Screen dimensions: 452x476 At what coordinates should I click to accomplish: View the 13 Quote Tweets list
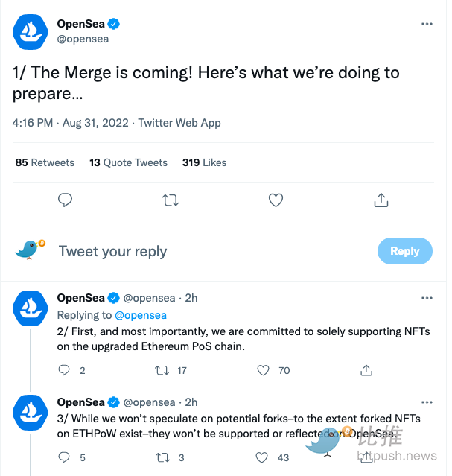coord(128,162)
